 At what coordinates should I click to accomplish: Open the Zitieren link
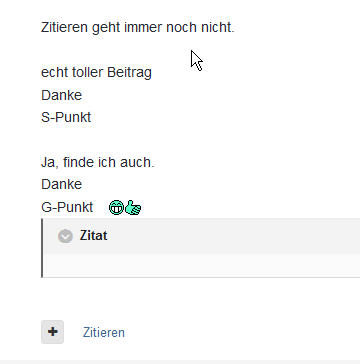tap(104, 332)
